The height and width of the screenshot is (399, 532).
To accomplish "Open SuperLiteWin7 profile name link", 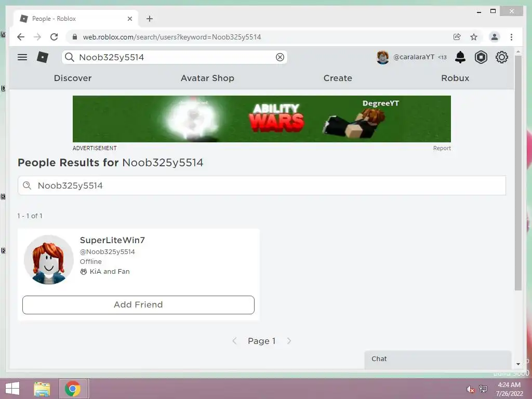I will pyautogui.click(x=112, y=240).
